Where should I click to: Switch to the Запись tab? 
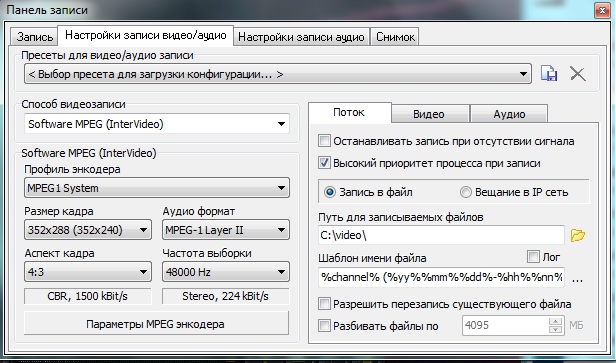(35, 37)
